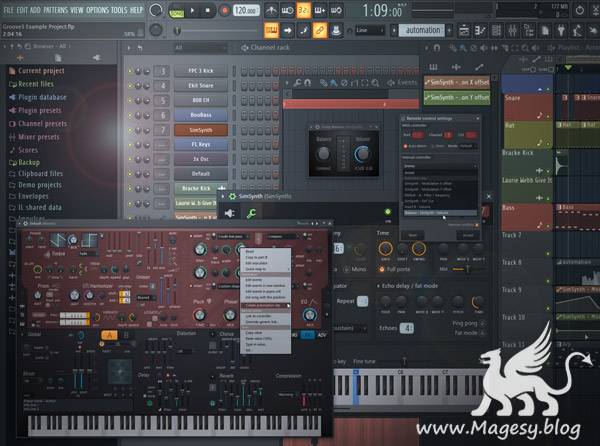This screenshot has width=600, height=446.
Task: Enable the Full porta option
Action: click(x=394, y=269)
